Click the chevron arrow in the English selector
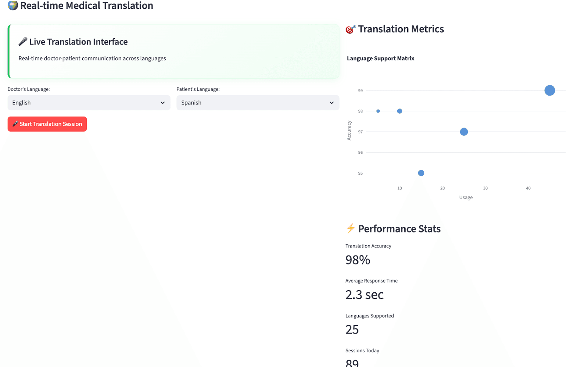This screenshot has height=367, width=588. coord(162,103)
